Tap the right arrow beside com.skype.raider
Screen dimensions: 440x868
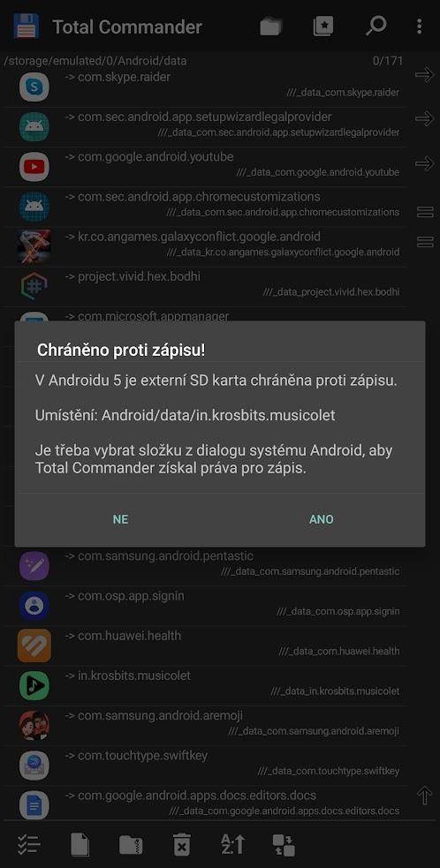coord(424,75)
